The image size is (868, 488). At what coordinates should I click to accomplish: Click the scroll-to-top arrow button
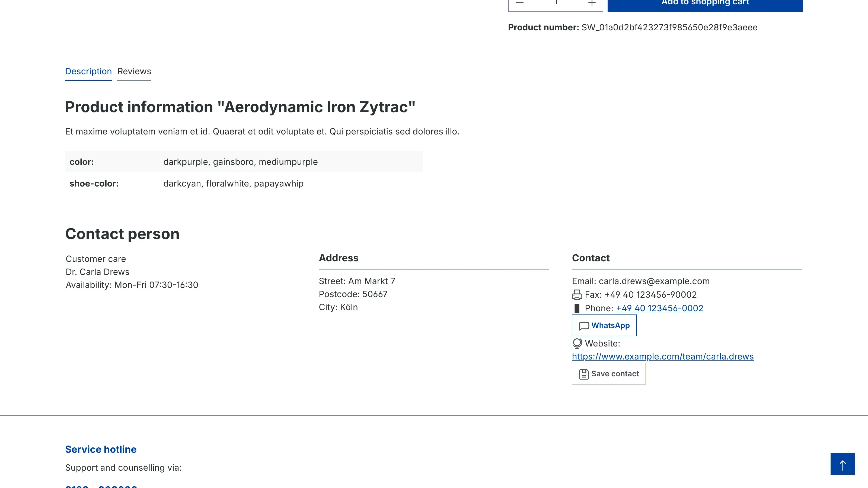tap(843, 464)
